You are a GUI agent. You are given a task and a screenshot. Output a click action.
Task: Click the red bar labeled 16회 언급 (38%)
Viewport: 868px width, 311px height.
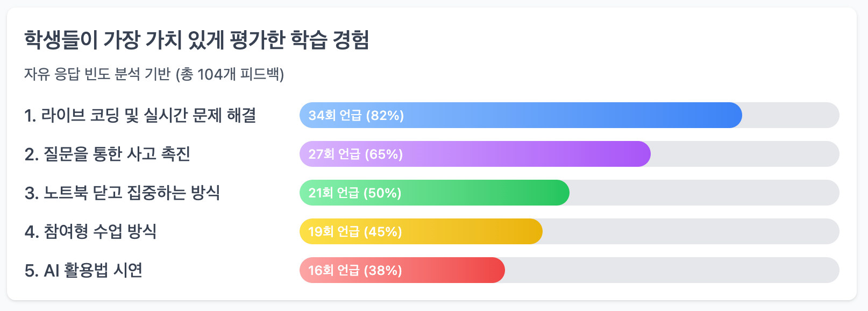pyautogui.click(x=402, y=270)
